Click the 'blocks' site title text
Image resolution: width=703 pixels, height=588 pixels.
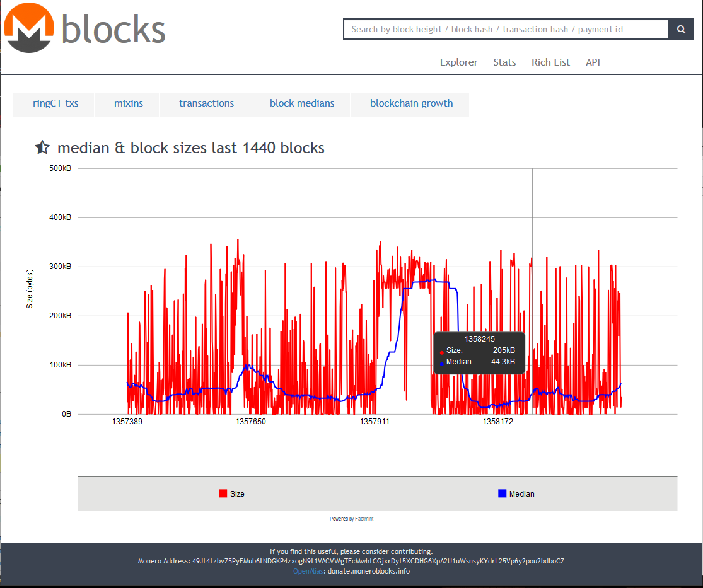pyautogui.click(x=113, y=30)
